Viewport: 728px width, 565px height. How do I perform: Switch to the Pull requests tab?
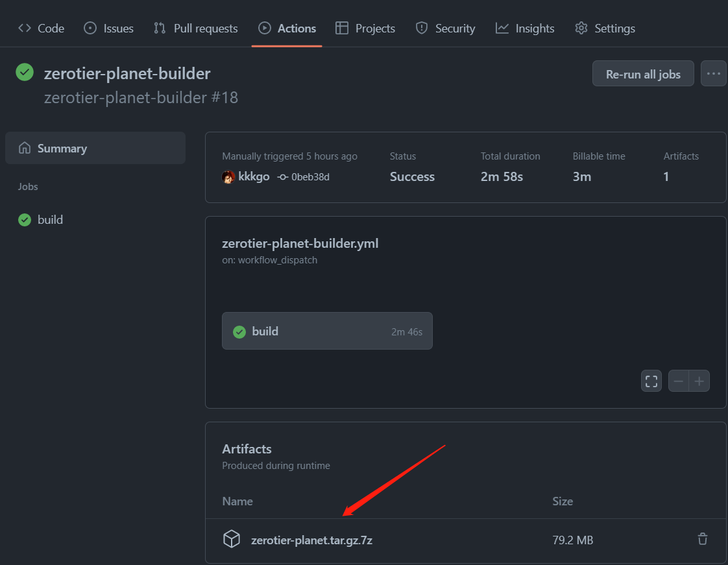[204, 28]
